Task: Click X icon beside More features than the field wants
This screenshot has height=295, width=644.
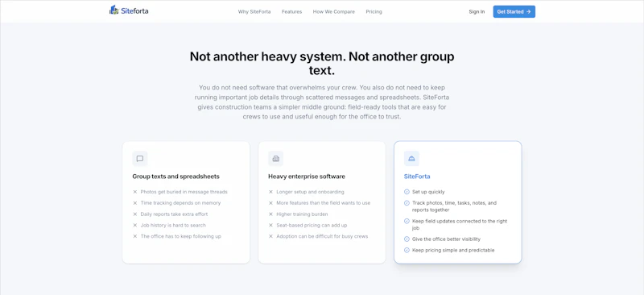Action: point(270,203)
